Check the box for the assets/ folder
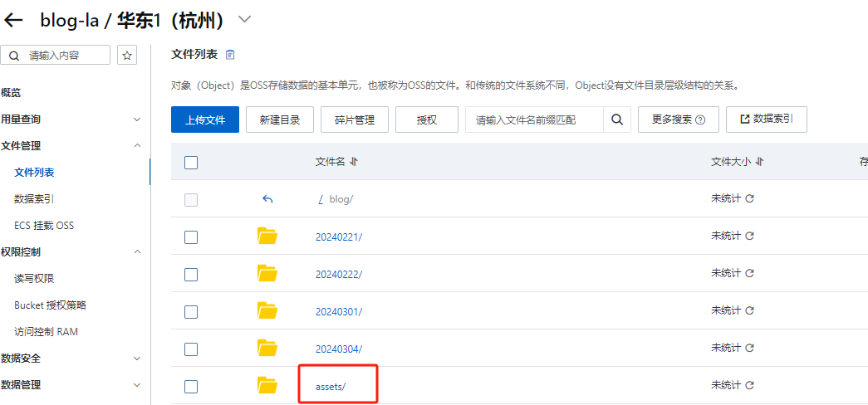This screenshot has height=405, width=868. click(191, 386)
